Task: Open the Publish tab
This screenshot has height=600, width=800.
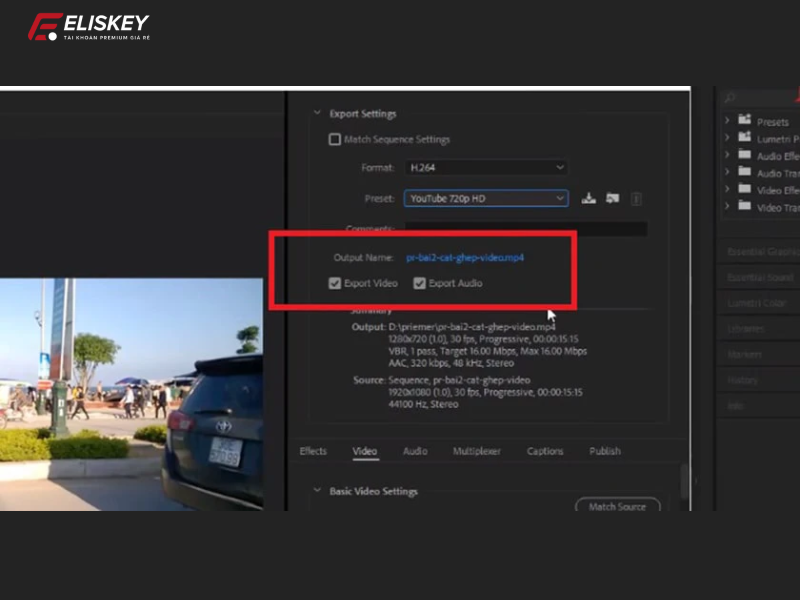Action: coord(604,451)
